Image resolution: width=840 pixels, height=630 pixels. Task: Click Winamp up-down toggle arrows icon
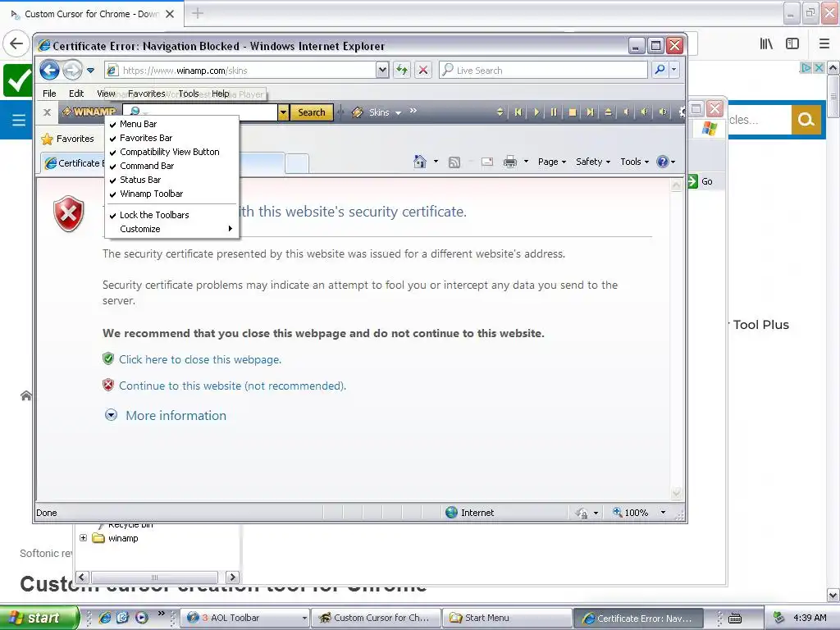[x=500, y=112]
